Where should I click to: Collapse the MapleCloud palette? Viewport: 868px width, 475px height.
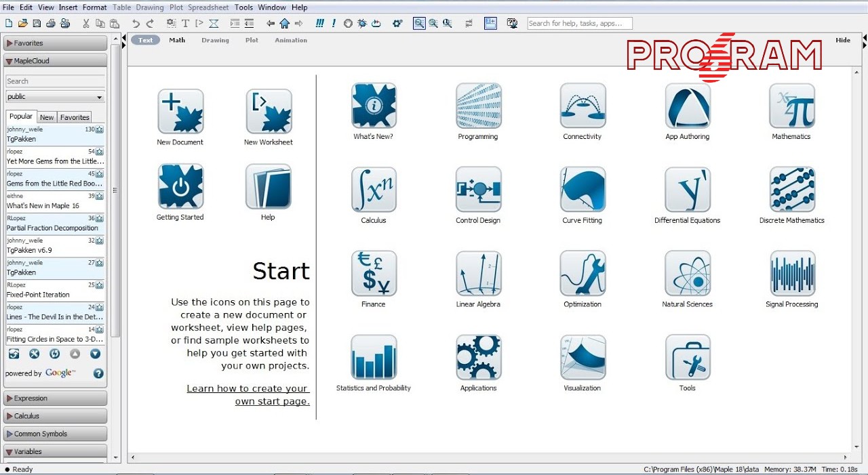point(56,60)
